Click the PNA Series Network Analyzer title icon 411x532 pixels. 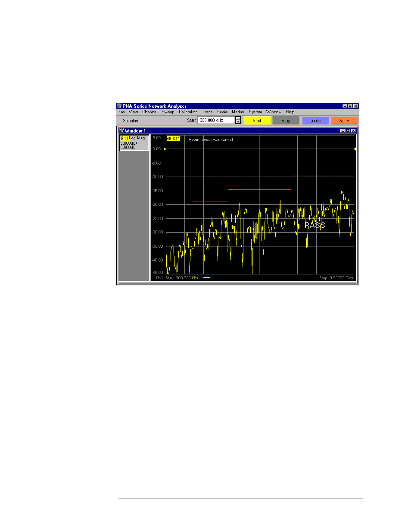point(119,106)
